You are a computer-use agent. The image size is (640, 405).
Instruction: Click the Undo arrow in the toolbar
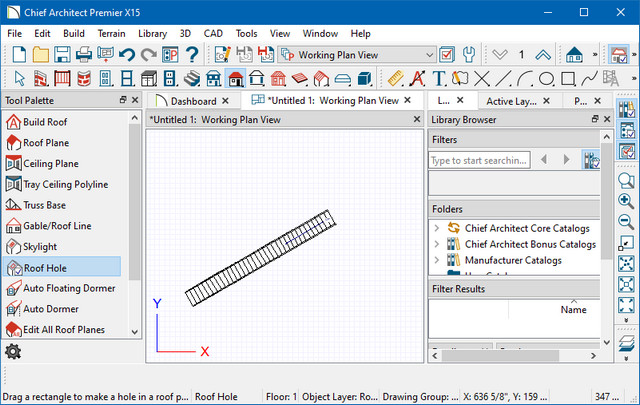pos(127,54)
